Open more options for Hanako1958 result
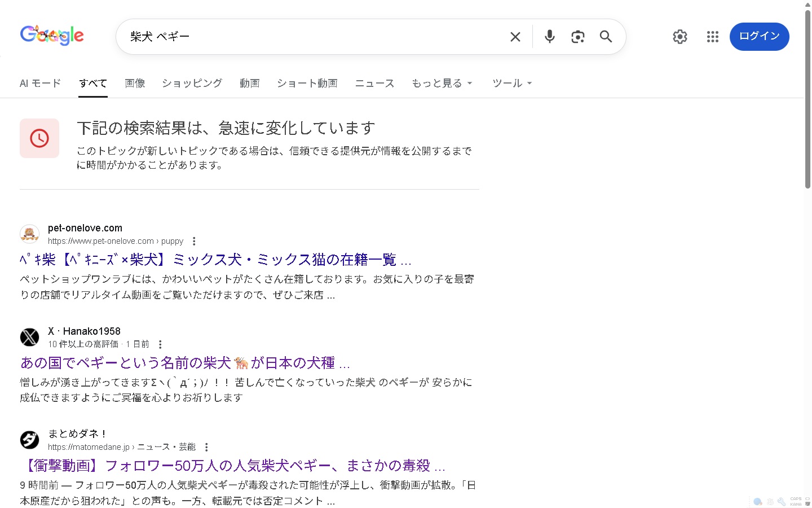This screenshot has height=508, width=812. [160, 344]
